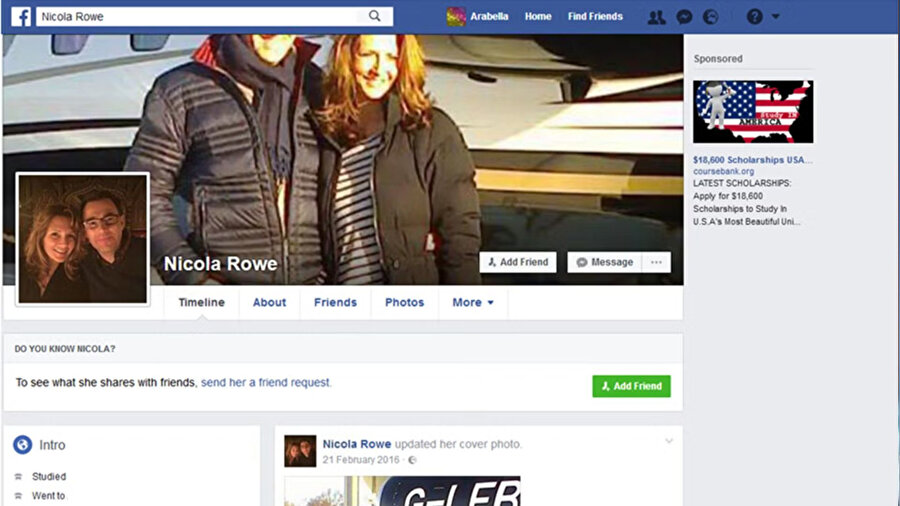
Task: Open the Messenger icon in top bar
Action: pyautogui.click(x=684, y=17)
